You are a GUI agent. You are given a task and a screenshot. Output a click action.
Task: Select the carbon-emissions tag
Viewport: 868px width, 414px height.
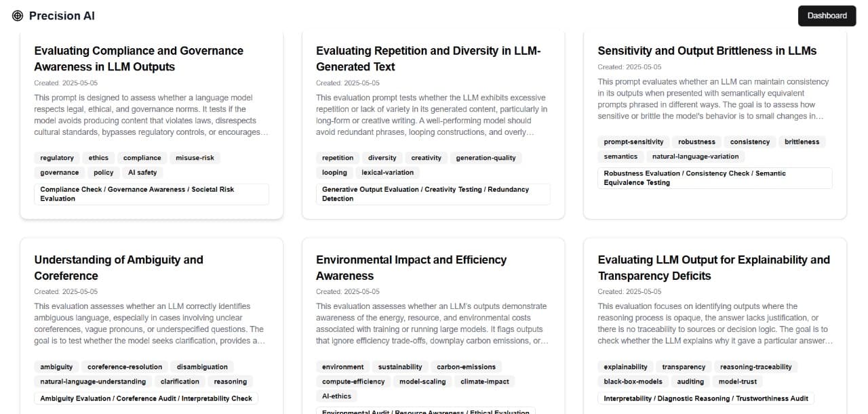(467, 367)
